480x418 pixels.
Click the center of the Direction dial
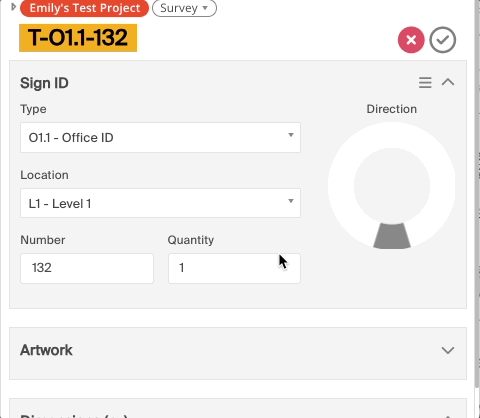tap(392, 186)
